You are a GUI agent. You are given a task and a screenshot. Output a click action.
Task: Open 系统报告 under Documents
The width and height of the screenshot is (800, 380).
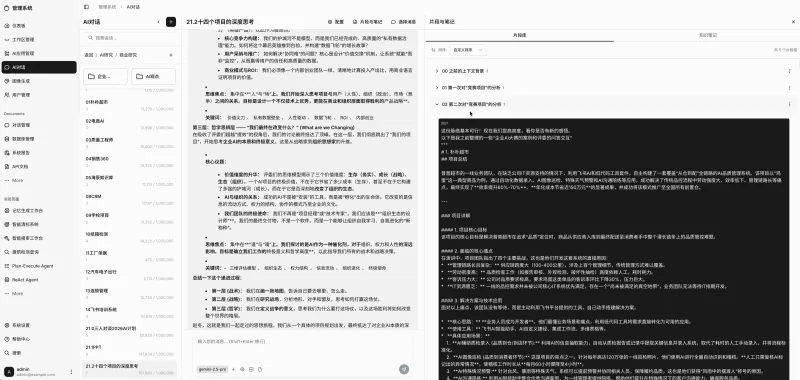39,153
